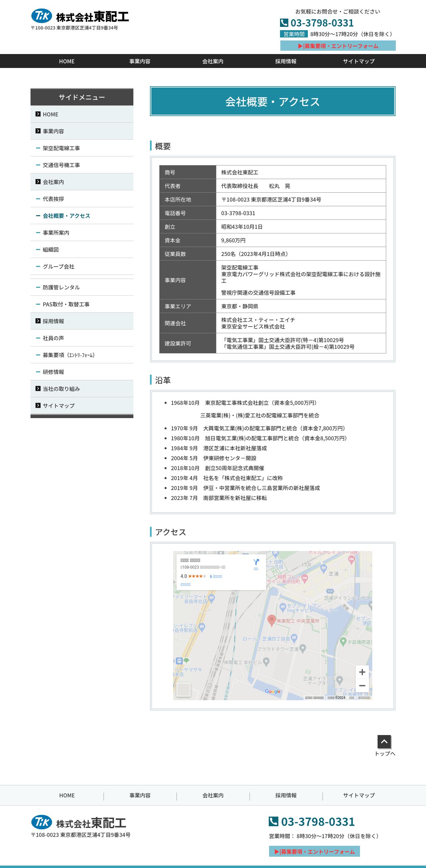
Task: Open 防護管レンタル in side menu
Action: (82, 287)
